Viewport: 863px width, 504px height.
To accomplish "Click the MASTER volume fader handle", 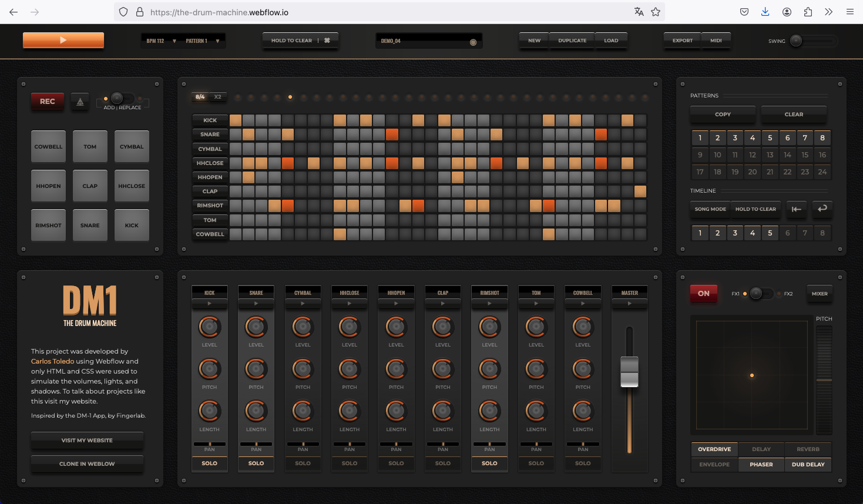I will [x=629, y=371].
